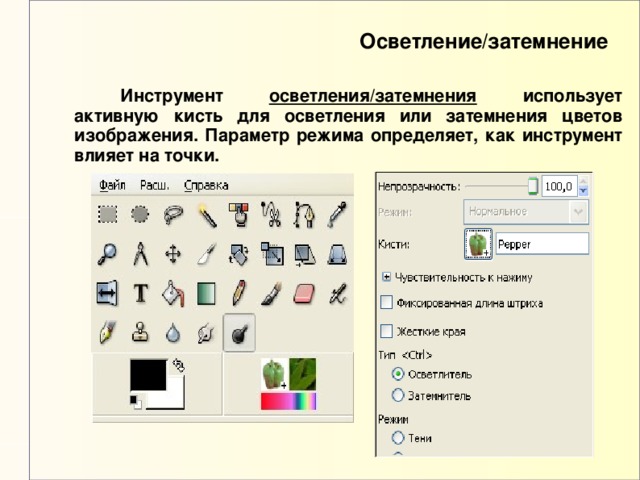Expand Чувствительность к нажиму section

coord(386,277)
